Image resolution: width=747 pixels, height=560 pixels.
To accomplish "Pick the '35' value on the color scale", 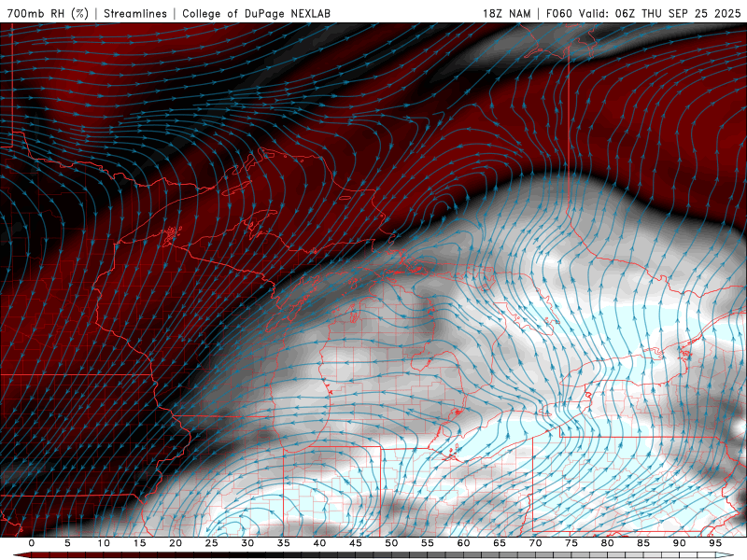I will [284, 543].
